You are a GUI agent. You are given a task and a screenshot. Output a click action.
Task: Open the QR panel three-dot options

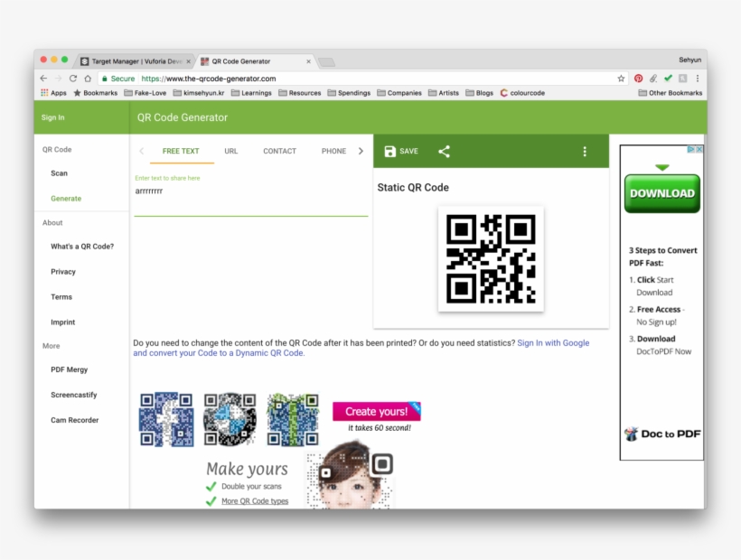coord(585,151)
